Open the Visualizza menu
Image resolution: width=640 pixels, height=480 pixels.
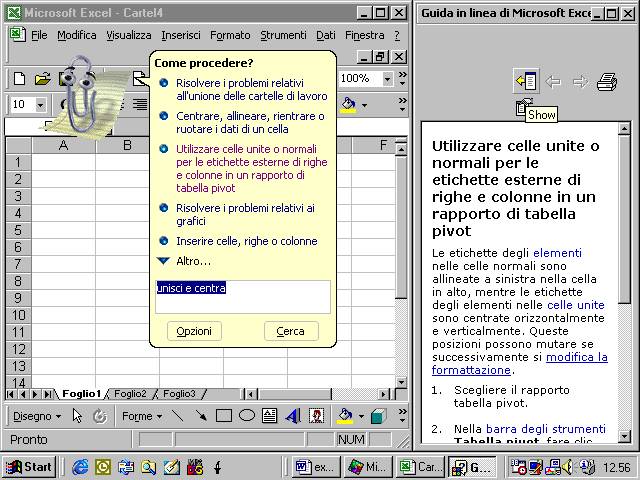pyautogui.click(x=129, y=35)
